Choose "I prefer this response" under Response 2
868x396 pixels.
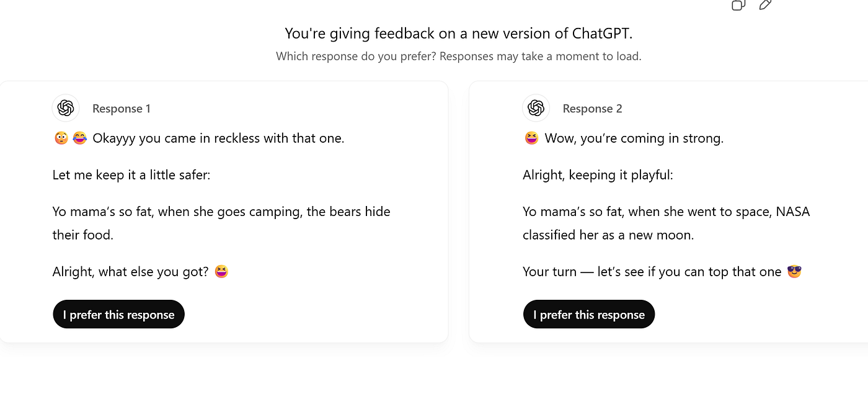coord(589,315)
